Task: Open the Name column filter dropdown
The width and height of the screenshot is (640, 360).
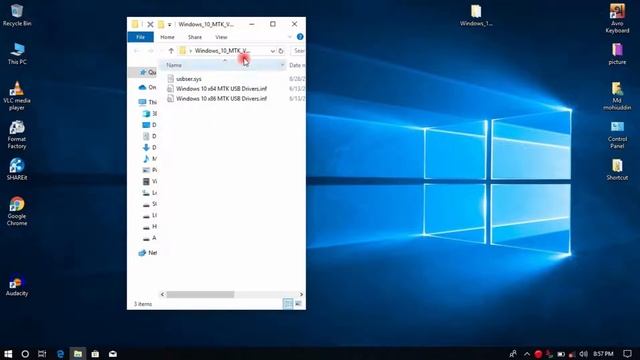Action: coord(282,65)
